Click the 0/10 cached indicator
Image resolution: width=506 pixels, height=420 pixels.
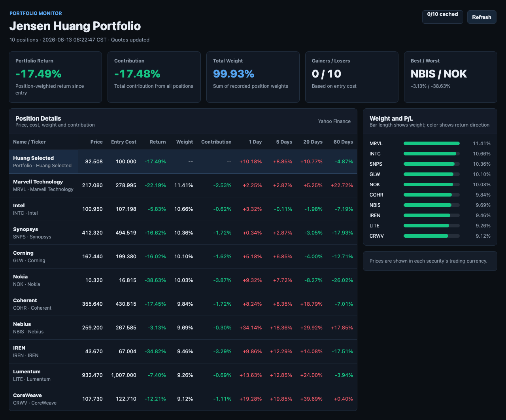pyautogui.click(x=442, y=17)
